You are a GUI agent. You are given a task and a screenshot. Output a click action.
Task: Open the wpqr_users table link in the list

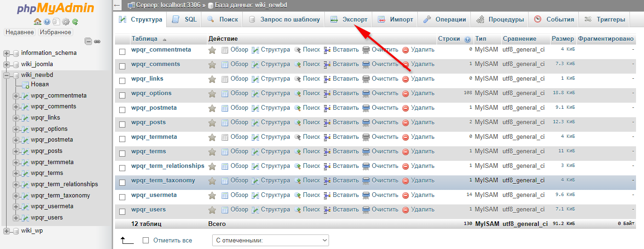[x=148, y=210]
